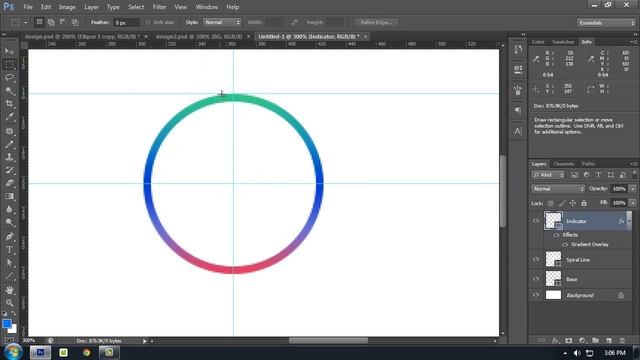640x360 pixels.
Task: Open the Fill slider dropdown arrow
Action: tap(633, 203)
